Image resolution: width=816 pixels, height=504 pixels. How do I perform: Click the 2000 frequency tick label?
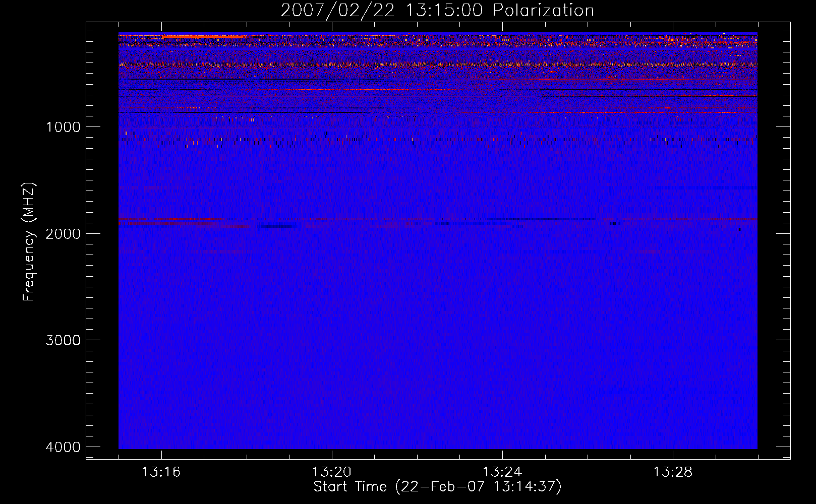point(63,233)
